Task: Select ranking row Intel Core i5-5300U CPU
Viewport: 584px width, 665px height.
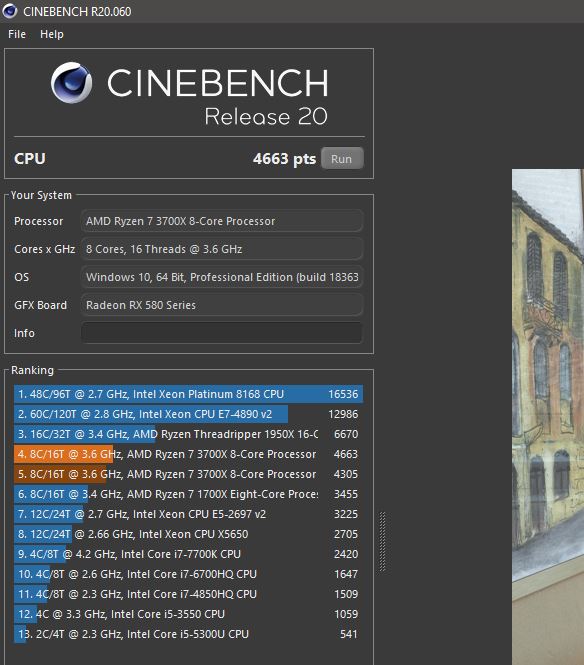Action: click(188, 633)
